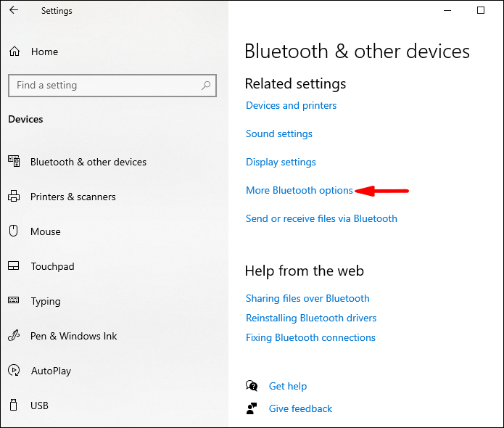Click Send or receive files via Bluetooth

click(321, 219)
